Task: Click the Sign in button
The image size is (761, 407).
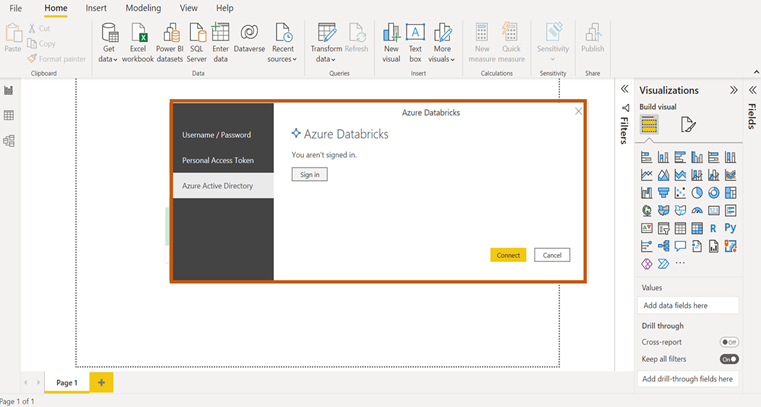Action: (310, 175)
